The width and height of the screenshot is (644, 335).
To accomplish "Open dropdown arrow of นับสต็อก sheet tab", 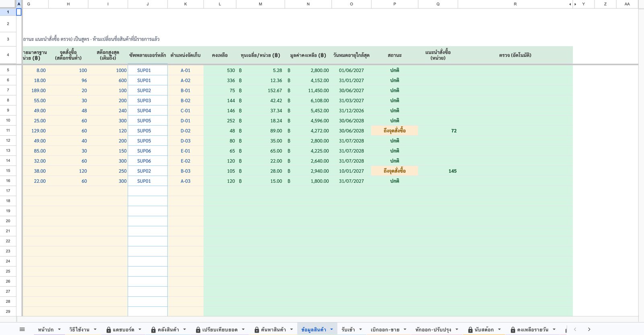I will pos(499,329).
